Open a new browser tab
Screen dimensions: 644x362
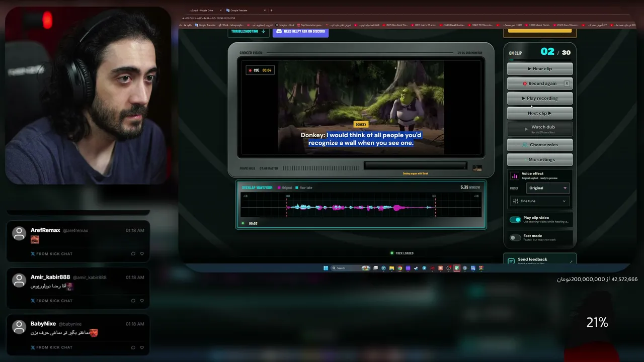tap(272, 10)
